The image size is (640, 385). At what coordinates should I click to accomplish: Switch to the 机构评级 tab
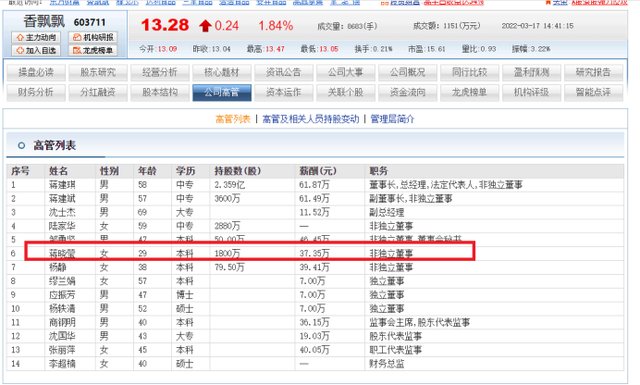pos(531,93)
